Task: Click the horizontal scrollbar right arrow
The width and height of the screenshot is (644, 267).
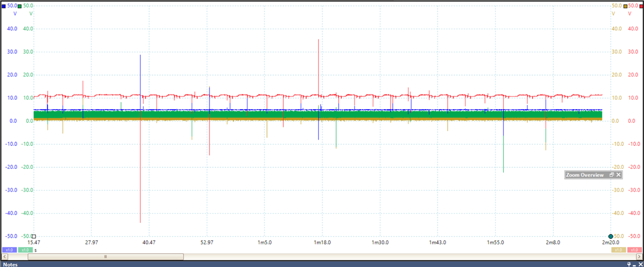Action: click(639, 257)
